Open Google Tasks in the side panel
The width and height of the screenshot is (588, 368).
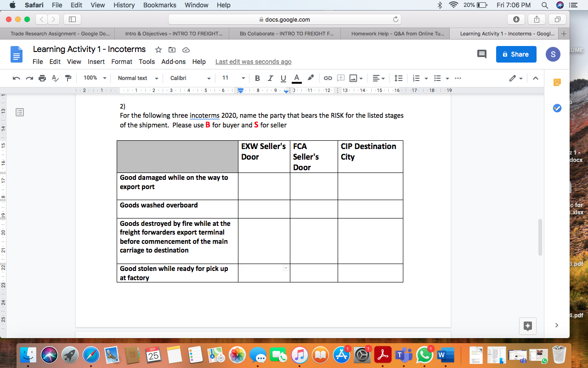coord(557,108)
